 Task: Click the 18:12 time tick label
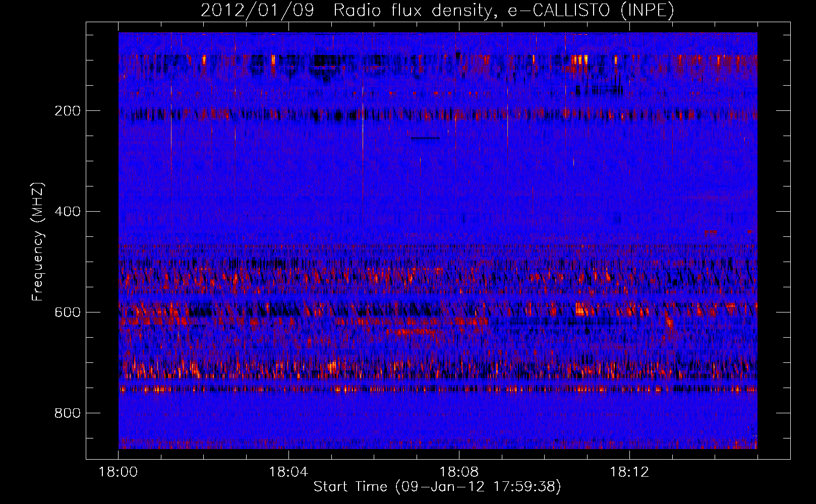[629, 472]
